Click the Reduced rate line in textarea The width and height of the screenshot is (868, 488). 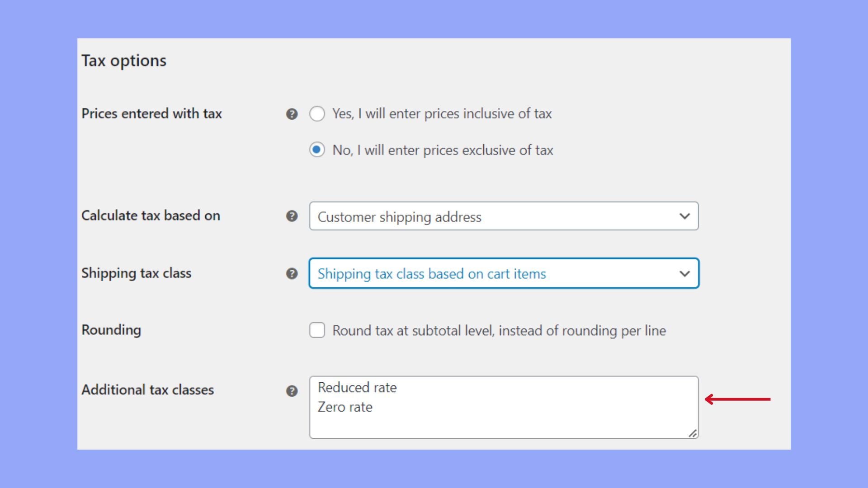(x=357, y=388)
